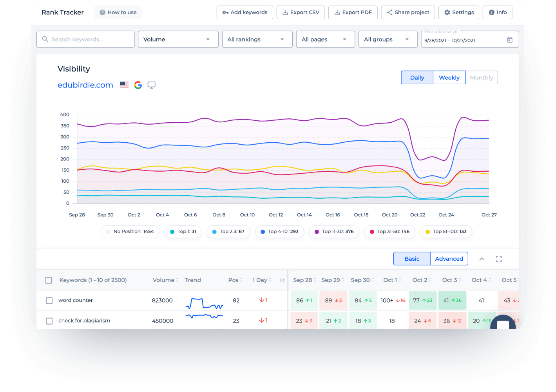
Task: Click the download icon on Export PDF
Action: tap(337, 13)
